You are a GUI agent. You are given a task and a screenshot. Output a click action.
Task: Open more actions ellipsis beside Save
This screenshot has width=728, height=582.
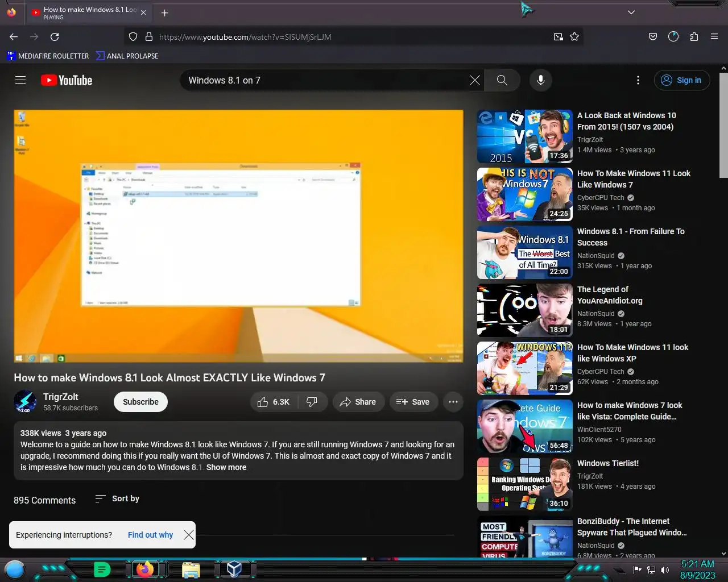453,402
